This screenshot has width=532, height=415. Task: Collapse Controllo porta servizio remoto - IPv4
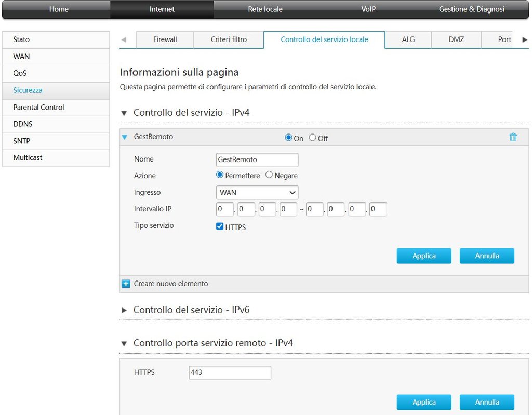pyautogui.click(x=124, y=343)
